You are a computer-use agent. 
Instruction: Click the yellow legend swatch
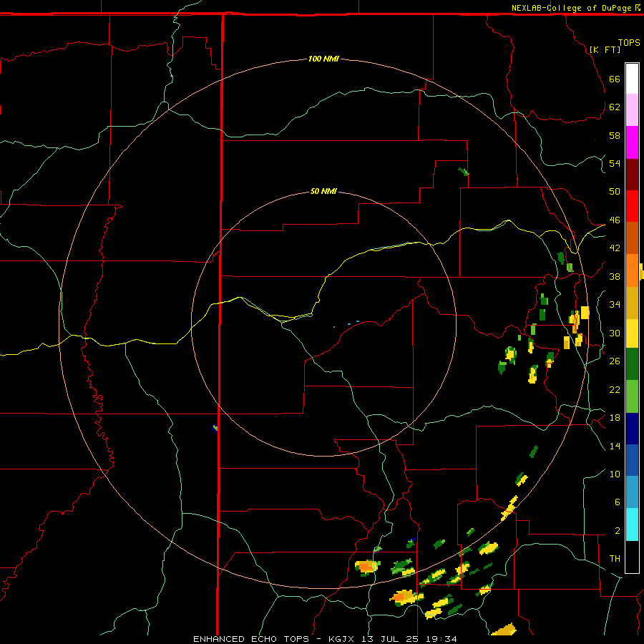632,333
